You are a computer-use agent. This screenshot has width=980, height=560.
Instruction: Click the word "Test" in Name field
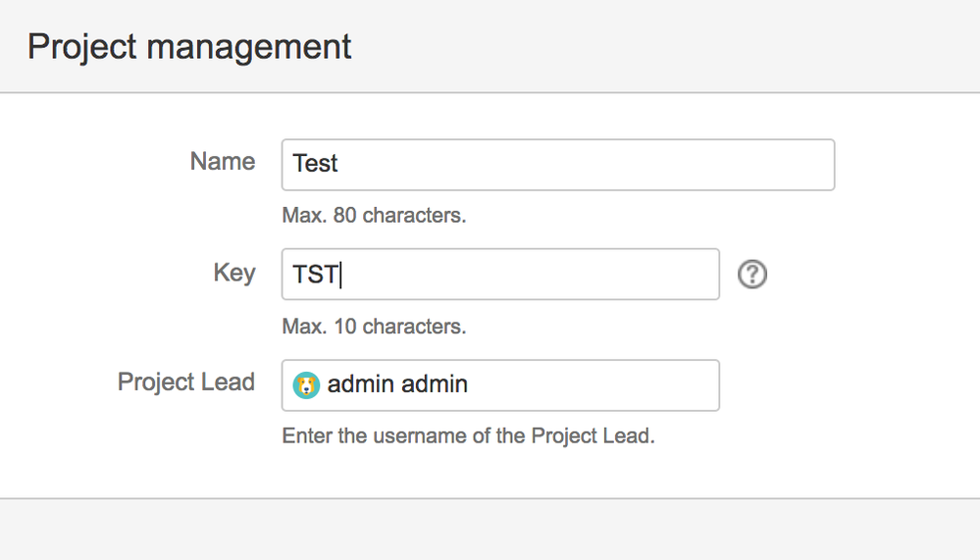click(x=315, y=164)
